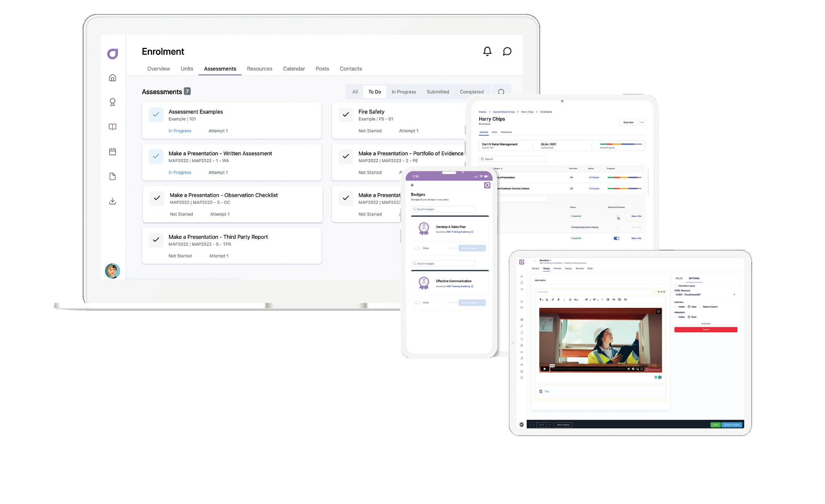This screenshot has width=825, height=504.
Task: Open the calendar icon in left sidebar
Action: point(113,152)
